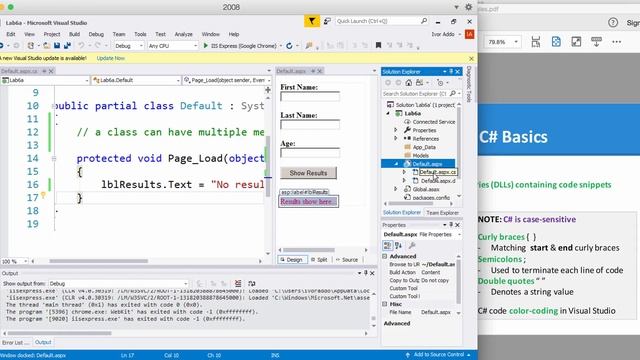The width and height of the screenshot is (640, 360).
Task: Expand the References node in Solution Explorer
Action: point(396,138)
